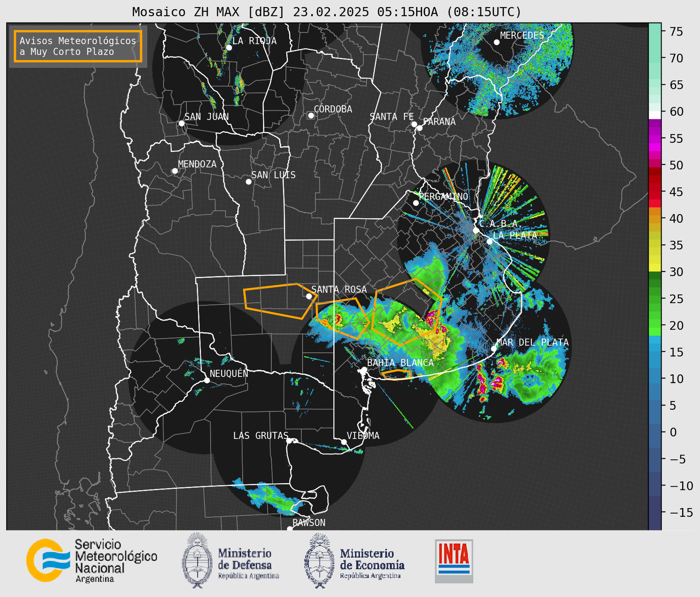Click the SAN LUIS city label
Image resolution: width=700 pixels, height=597 pixels.
(x=273, y=175)
